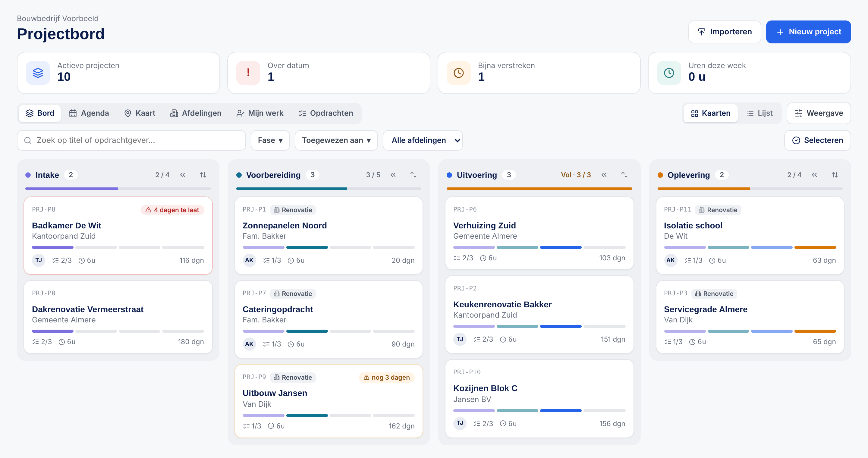Open the Uitbouw Jansen title
The height and width of the screenshot is (458, 868).
pos(275,393)
